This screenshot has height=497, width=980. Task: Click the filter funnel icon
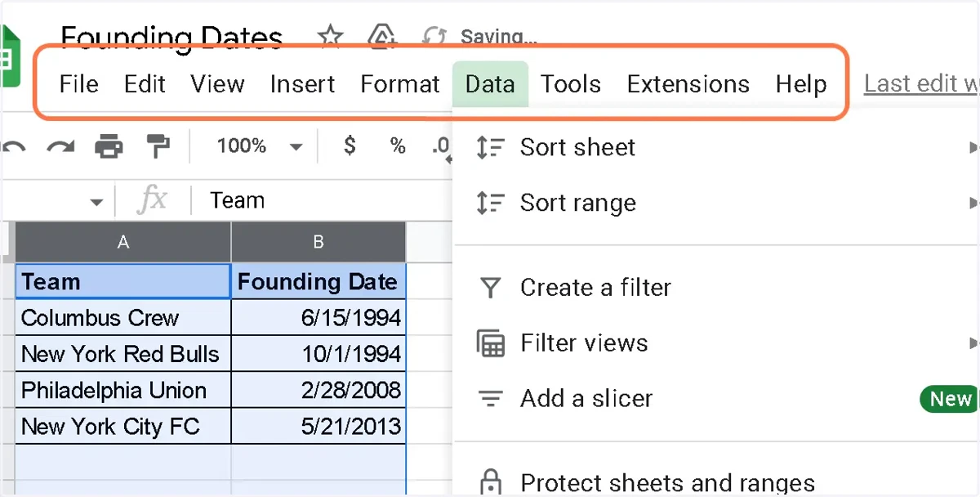490,288
